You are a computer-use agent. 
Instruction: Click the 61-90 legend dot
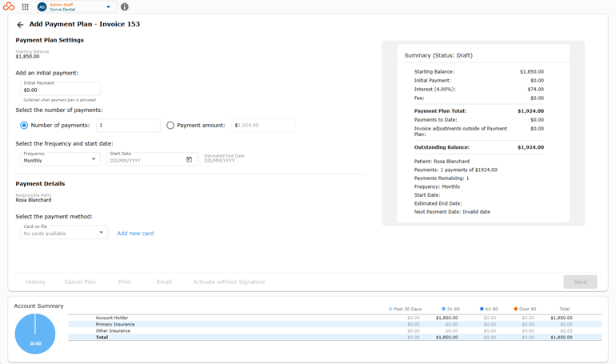[482, 309]
